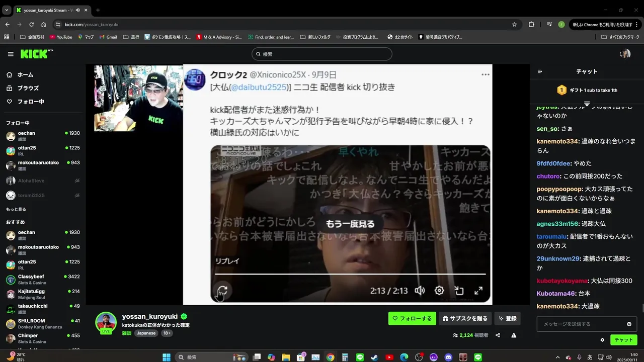Open recommended channel SHU_ROOM

[43, 323]
